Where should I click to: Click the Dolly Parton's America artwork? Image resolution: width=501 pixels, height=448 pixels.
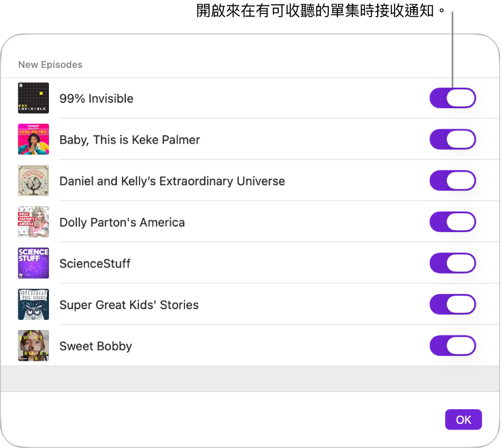point(33,222)
